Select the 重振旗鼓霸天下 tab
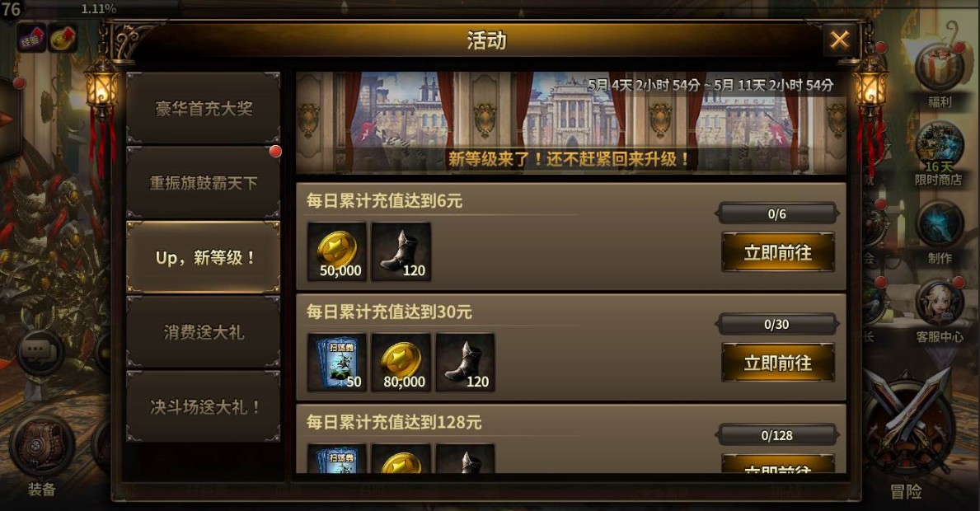The height and width of the screenshot is (511, 980). tap(203, 183)
